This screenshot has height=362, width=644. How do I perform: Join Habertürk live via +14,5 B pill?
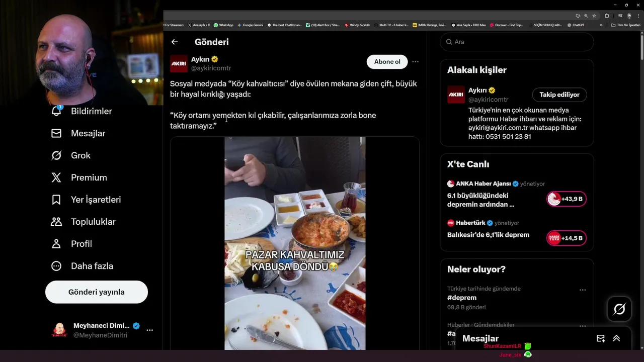567,238
